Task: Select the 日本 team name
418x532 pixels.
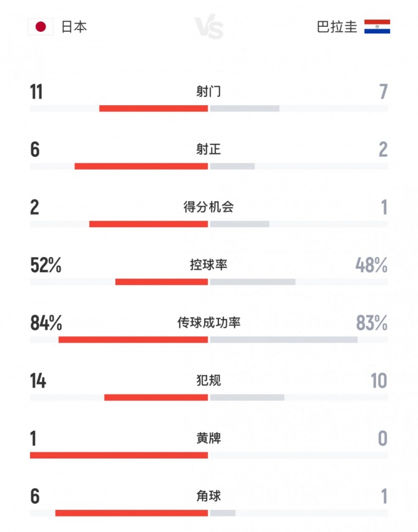Action: (74, 27)
